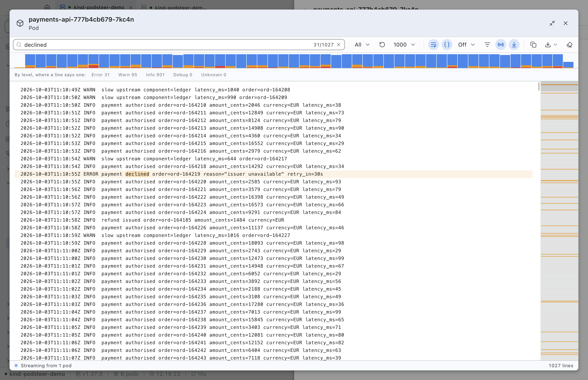Click the pod cube icon
The width and height of the screenshot is (588, 380).
(x=20, y=23)
